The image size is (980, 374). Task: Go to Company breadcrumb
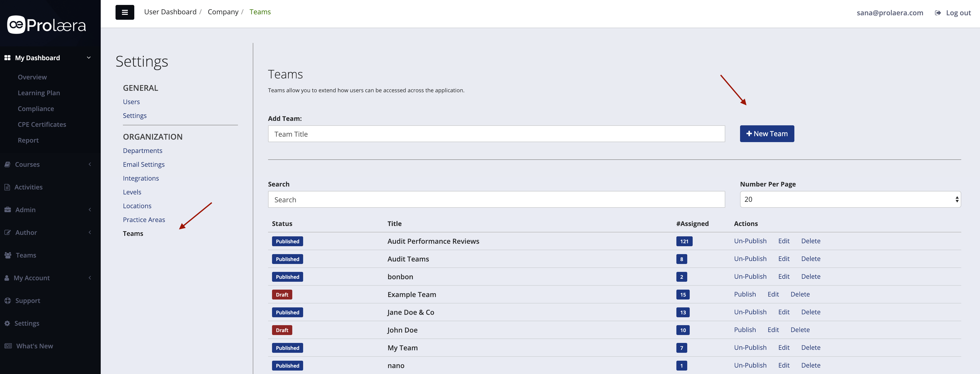[x=223, y=12]
